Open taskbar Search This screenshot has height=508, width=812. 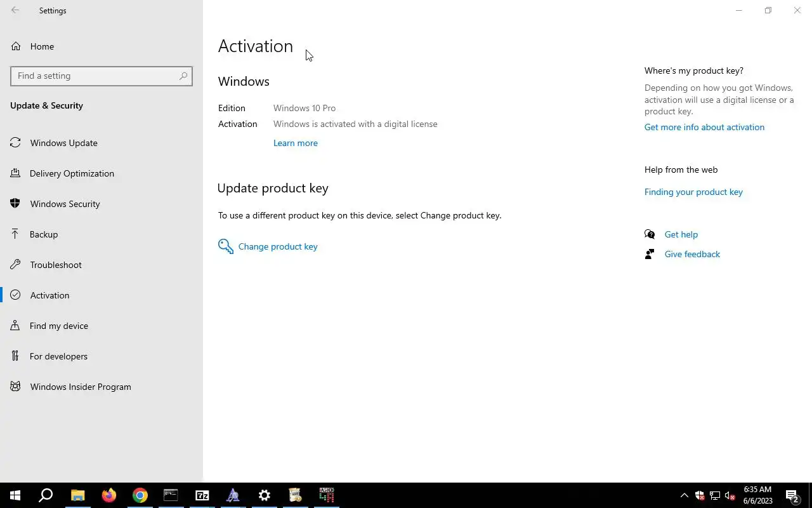46,495
